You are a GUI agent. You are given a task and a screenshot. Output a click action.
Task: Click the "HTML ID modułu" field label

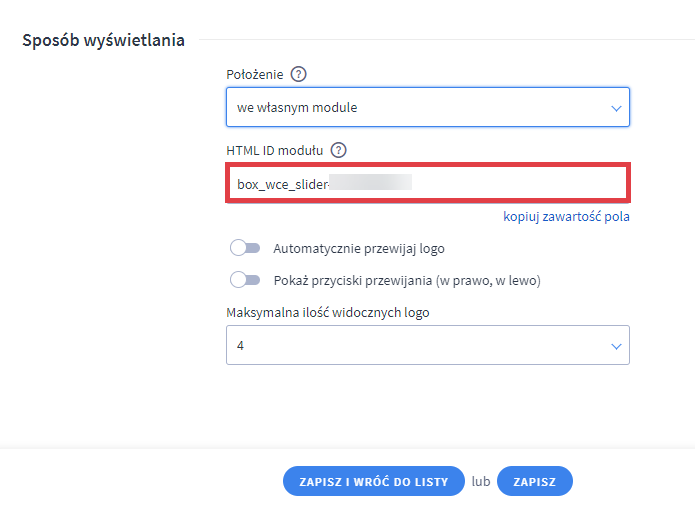tap(275, 151)
